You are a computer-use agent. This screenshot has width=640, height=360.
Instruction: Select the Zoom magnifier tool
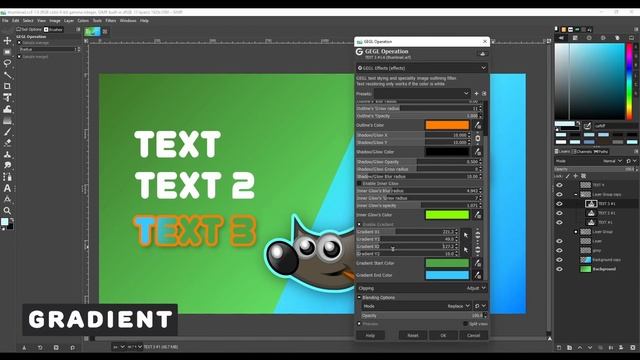click(x=7, y=211)
